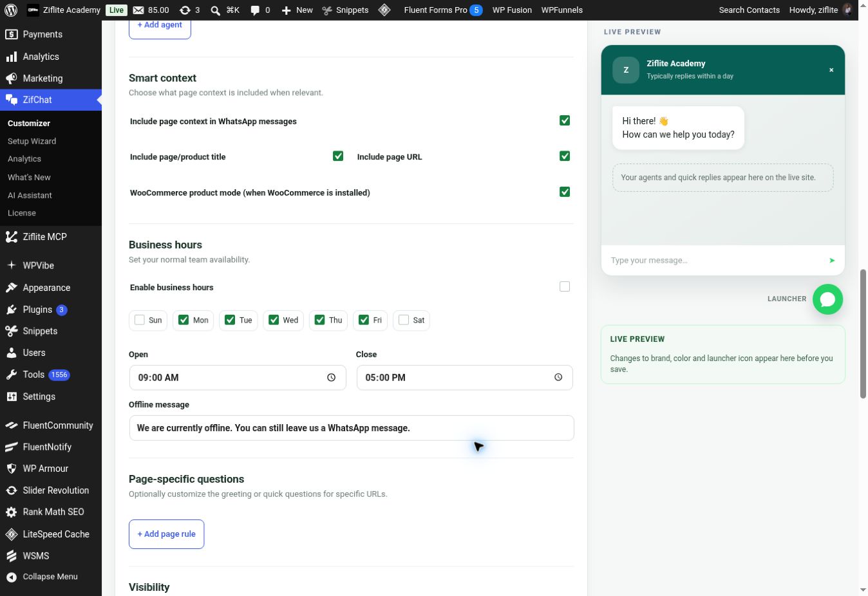868x596 pixels.
Task: Open WPVibe sparkle icon
Action: pyautogui.click(x=12, y=265)
